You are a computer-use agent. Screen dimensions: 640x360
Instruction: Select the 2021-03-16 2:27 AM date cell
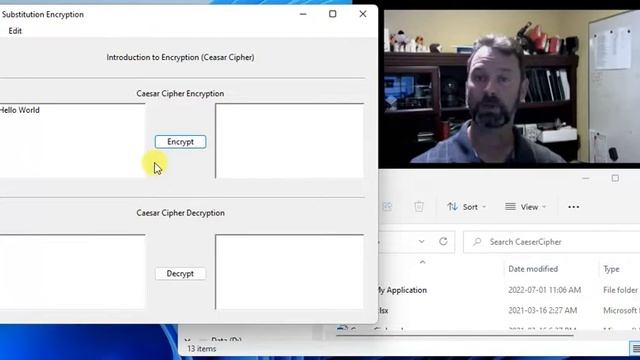[542, 311]
